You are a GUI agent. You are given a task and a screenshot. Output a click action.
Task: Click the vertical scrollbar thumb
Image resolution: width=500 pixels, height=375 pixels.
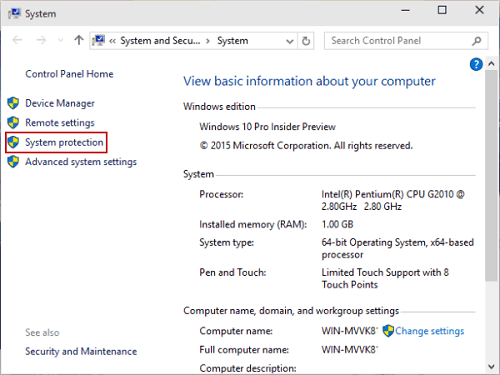(x=491, y=176)
